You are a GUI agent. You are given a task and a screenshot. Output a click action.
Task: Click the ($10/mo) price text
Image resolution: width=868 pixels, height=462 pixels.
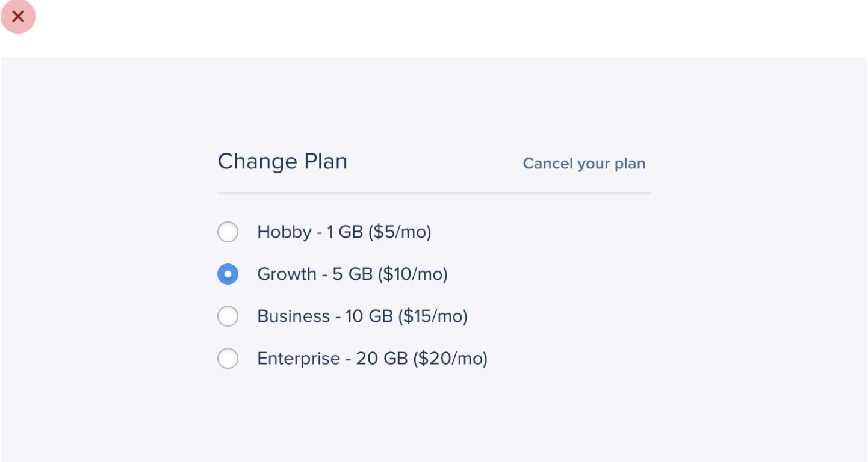coord(413,274)
